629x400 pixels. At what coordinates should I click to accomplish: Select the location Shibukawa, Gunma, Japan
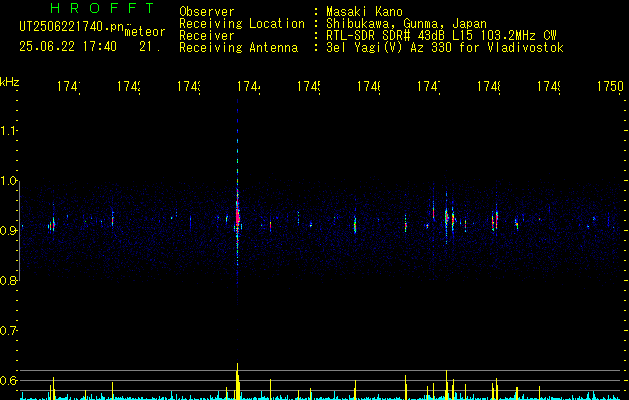[x=406, y=24]
